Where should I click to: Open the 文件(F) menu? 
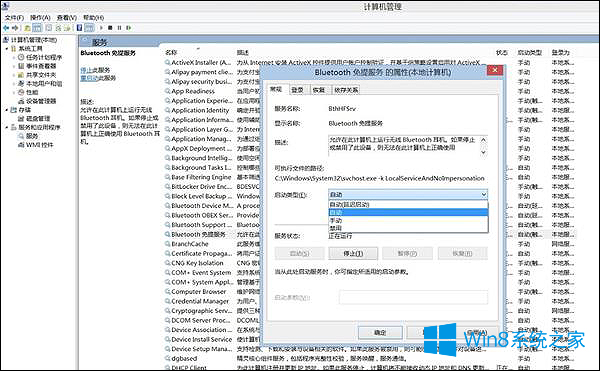tap(14, 18)
